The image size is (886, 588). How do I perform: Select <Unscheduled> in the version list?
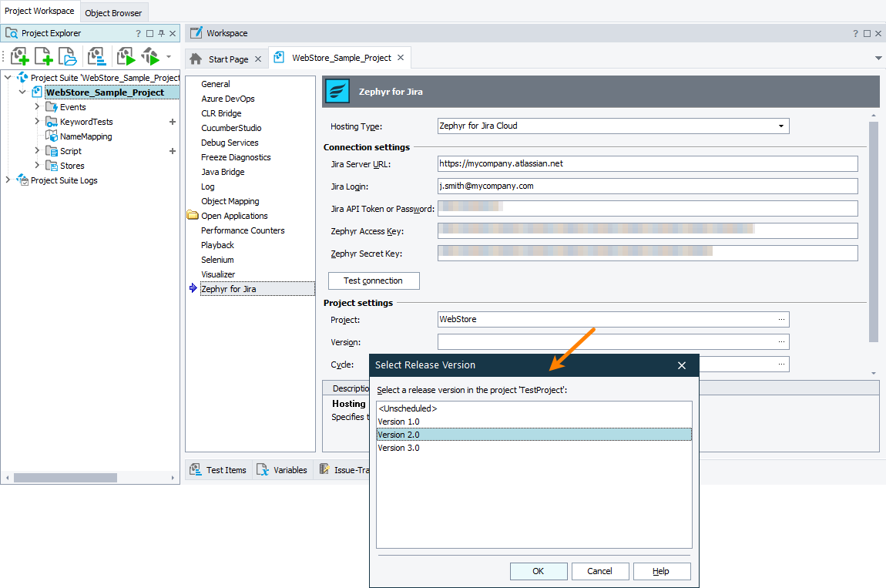tap(534, 408)
